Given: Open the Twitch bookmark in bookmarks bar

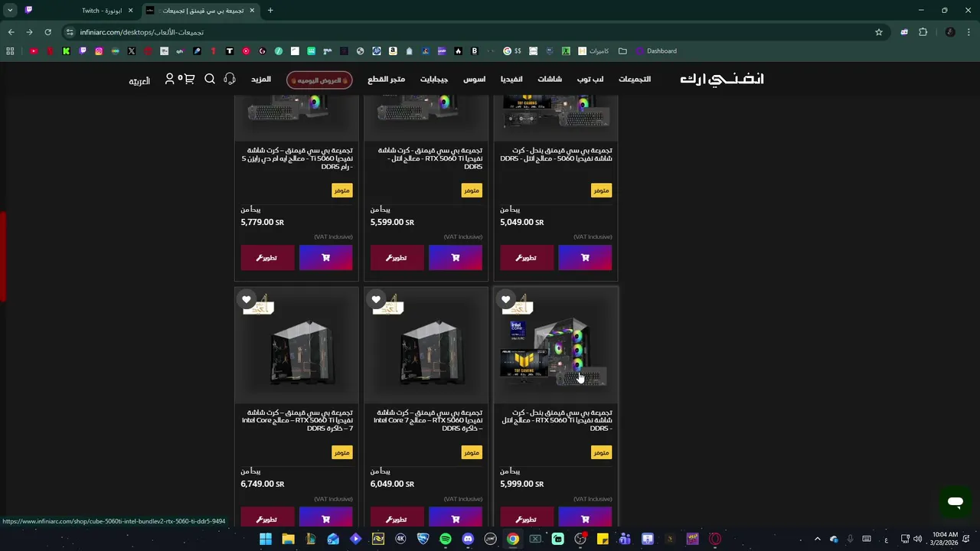Looking at the screenshot, I should point(83,51).
